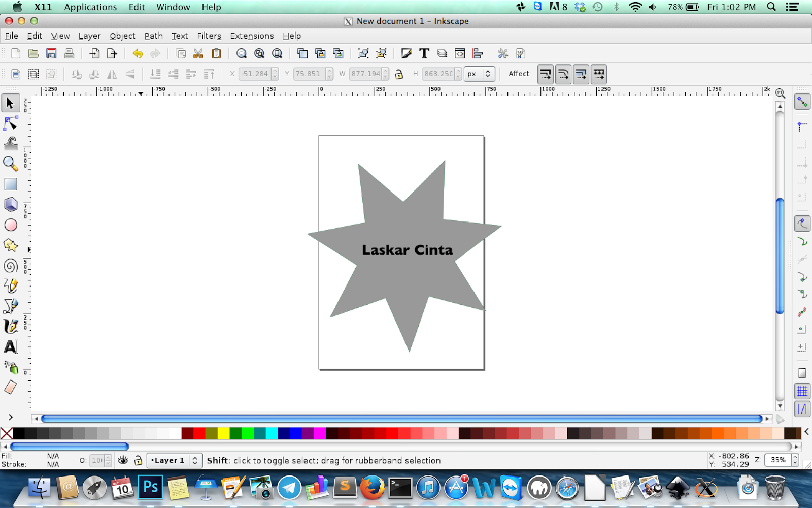Screen dimensions: 812x508
Task: Open the Object menu
Action: point(122,36)
